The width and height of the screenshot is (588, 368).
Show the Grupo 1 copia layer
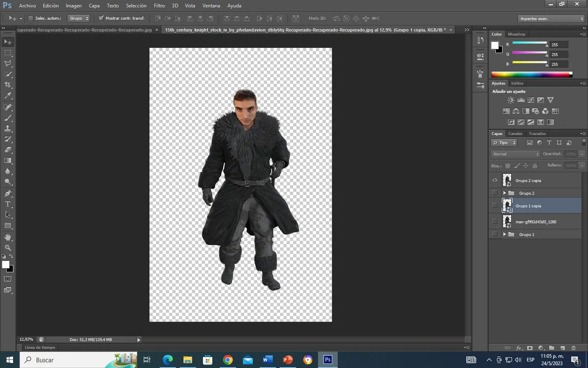point(495,205)
